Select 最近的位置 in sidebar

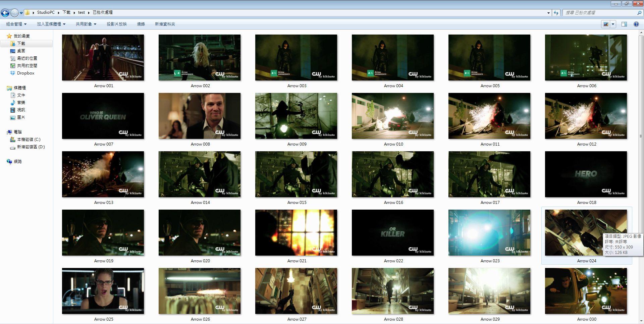click(x=27, y=58)
